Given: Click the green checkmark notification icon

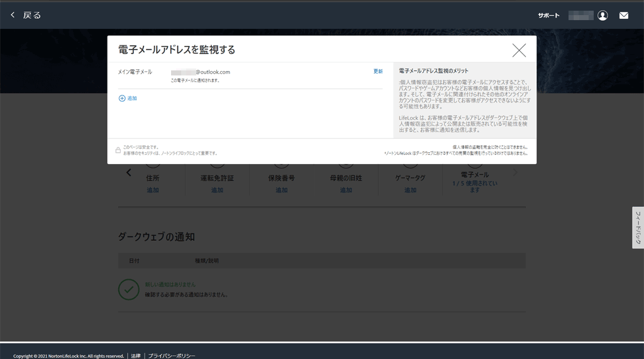Looking at the screenshot, I should click(128, 289).
